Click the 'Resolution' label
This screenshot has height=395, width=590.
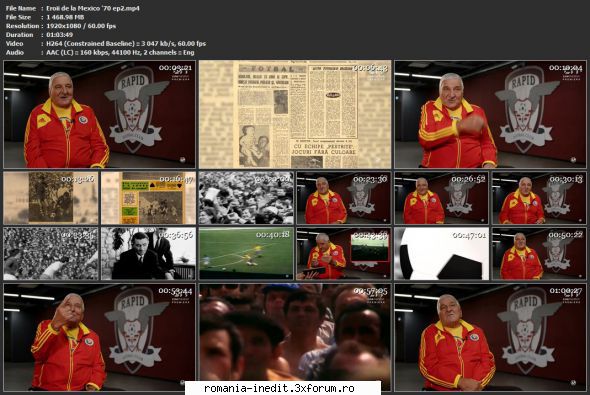pyautogui.click(x=22, y=26)
